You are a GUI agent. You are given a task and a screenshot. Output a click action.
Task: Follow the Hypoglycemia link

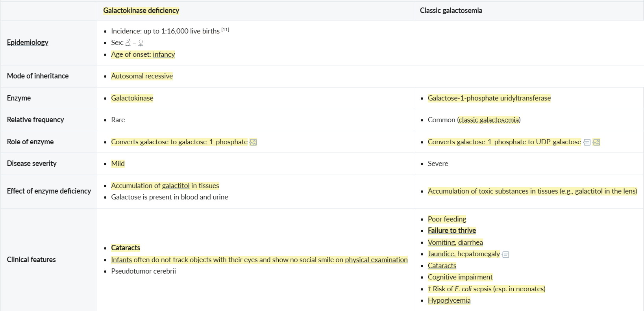pyautogui.click(x=449, y=300)
